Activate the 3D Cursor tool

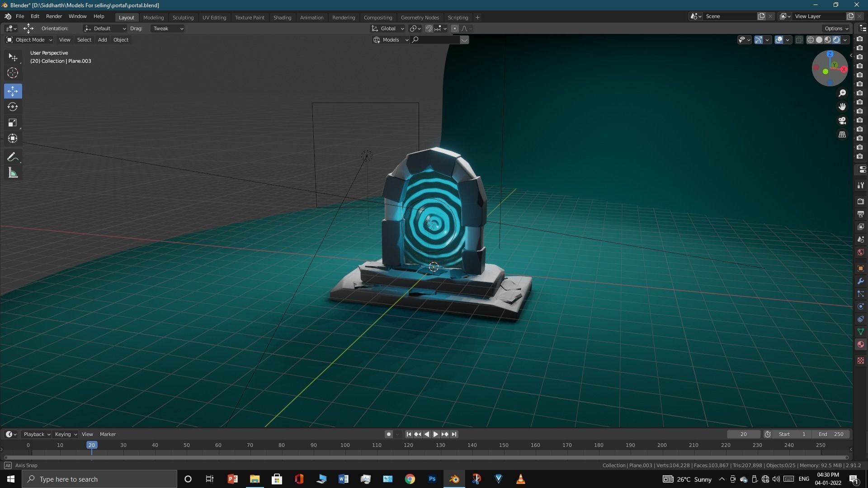pos(13,73)
